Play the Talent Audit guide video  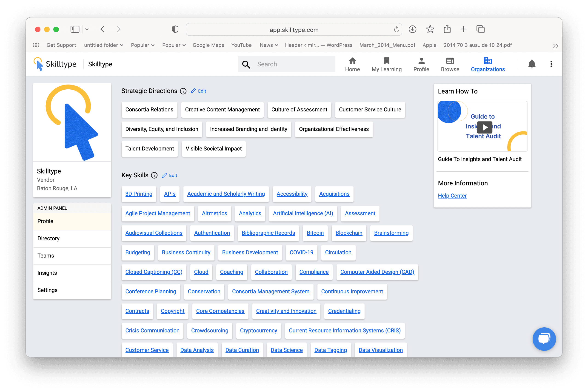(x=485, y=127)
